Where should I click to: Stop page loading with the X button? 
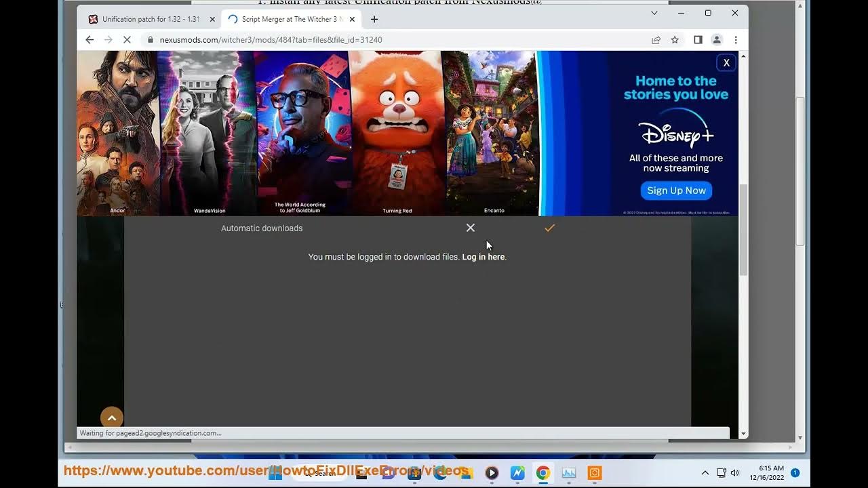[127, 40]
